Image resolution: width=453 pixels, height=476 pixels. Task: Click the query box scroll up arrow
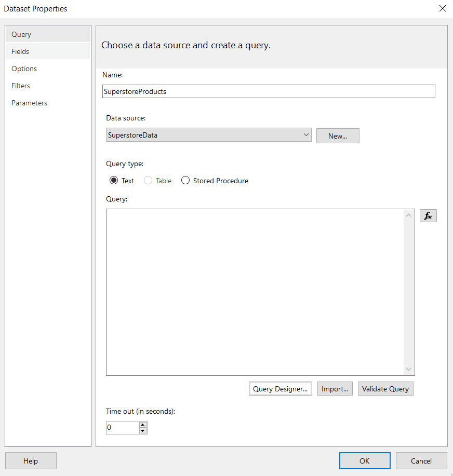[409, 215]
